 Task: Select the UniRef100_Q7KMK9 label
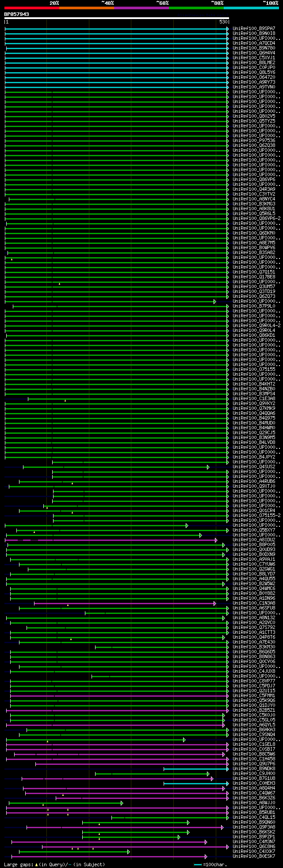coord(254,409)
